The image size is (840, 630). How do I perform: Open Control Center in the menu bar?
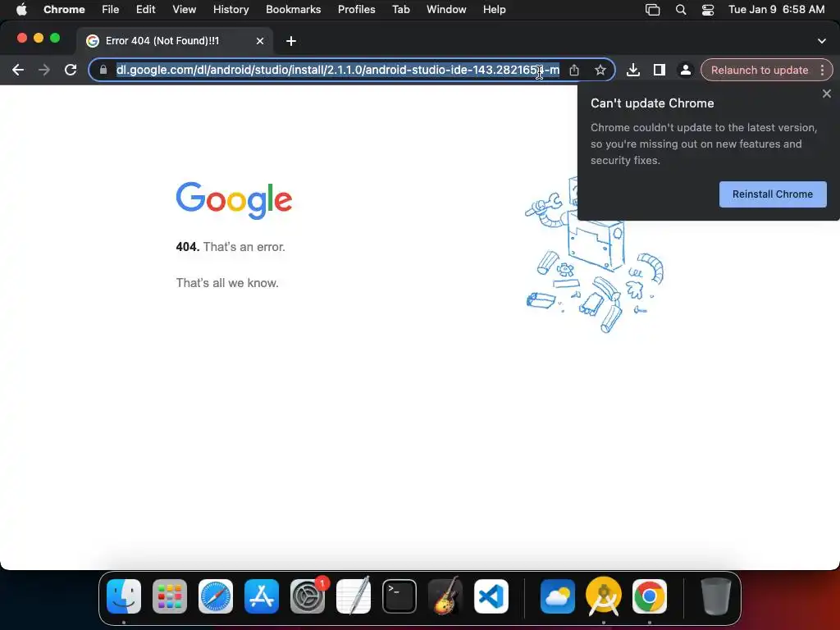click(x=708, y=9)
